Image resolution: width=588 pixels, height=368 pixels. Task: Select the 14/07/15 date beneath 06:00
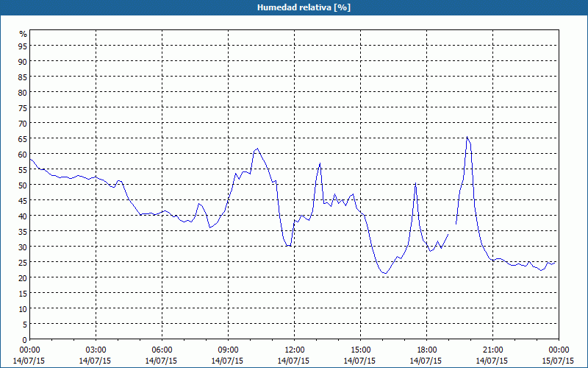click(x=162, y=361)
